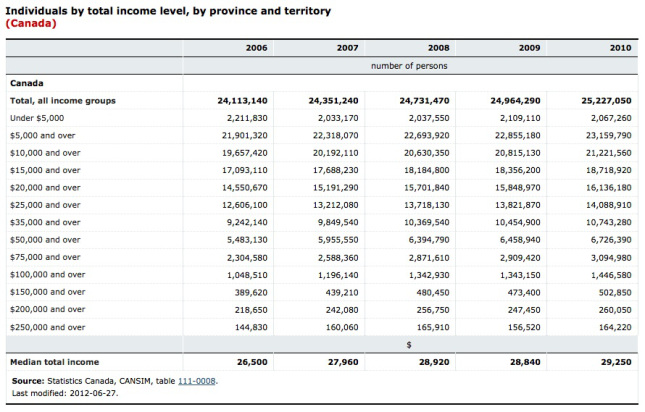Click the value 13,212,080 under 2007
The width and height of the screenshot is (645, 412).
(336, 205)
